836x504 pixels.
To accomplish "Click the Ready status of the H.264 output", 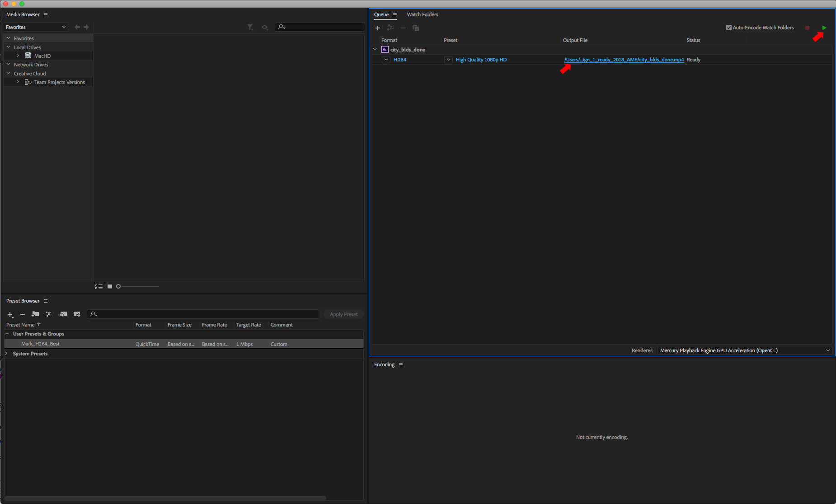I will tap(694, 60).
